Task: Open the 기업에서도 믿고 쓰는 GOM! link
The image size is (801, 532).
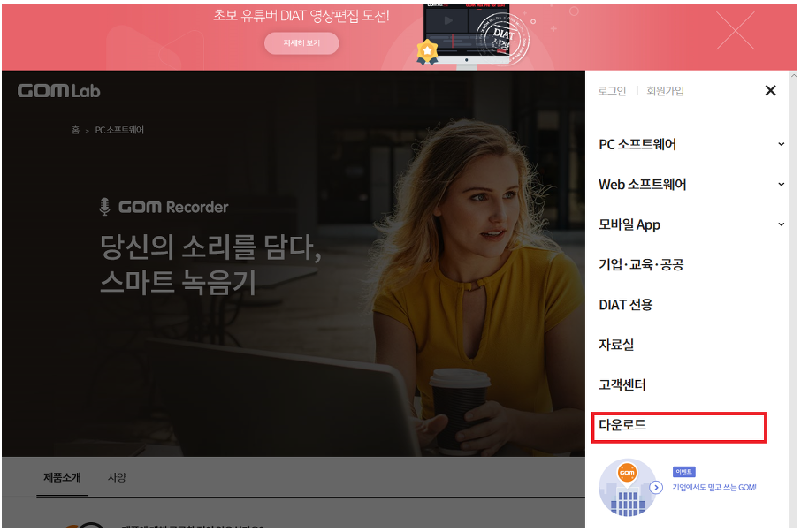Action: coord(714,488)
